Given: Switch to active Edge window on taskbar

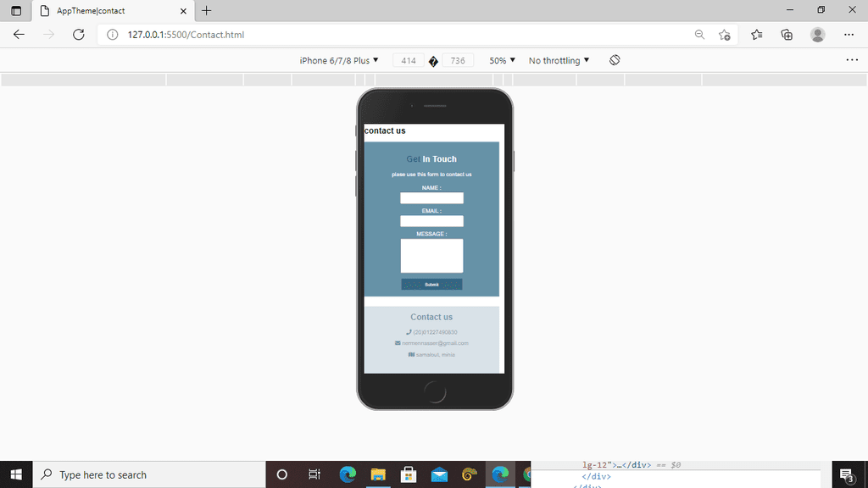Looking at the screenshot, I should [500, 474].
